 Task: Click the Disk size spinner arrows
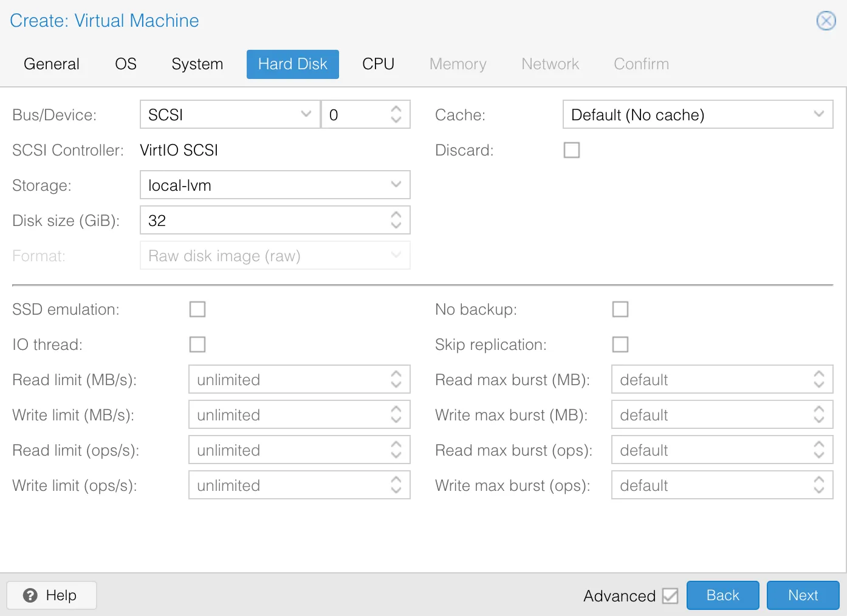tap(396, 220)
